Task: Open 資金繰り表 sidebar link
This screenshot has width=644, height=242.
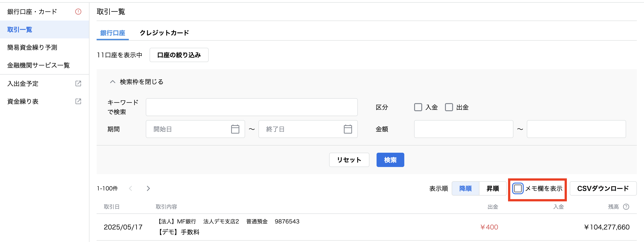Action: 44,101
